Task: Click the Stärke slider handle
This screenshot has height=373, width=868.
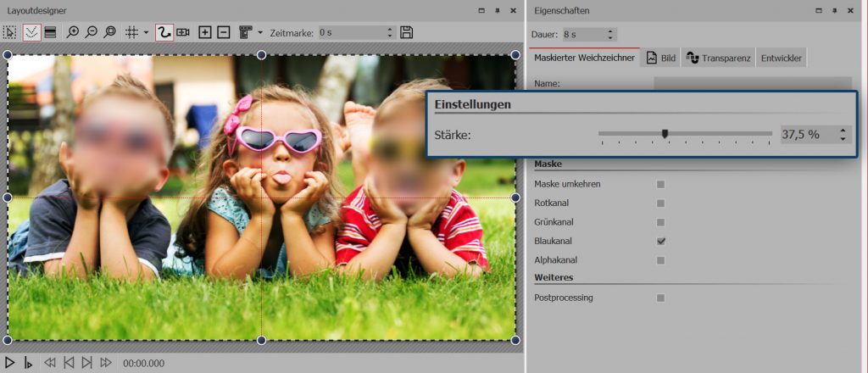Action: pos(665,133)
